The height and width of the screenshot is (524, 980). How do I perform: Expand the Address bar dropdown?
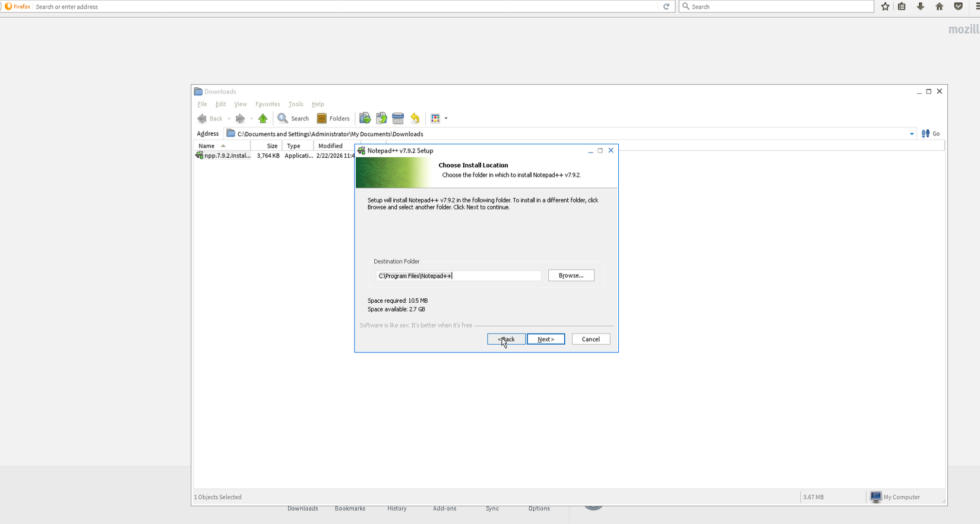point(912,134)
